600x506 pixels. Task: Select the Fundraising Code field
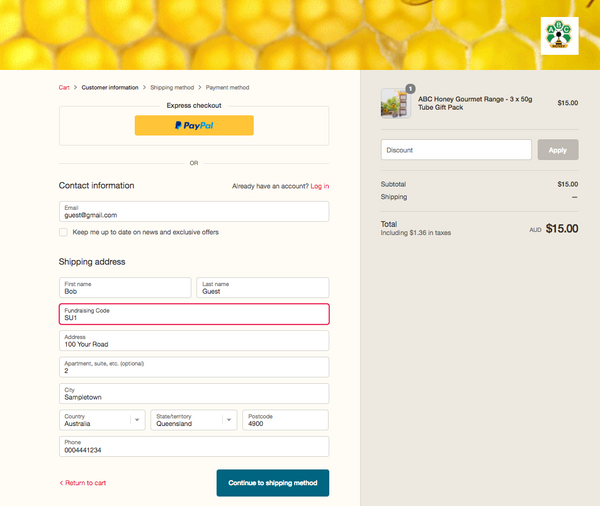[194, 315]
